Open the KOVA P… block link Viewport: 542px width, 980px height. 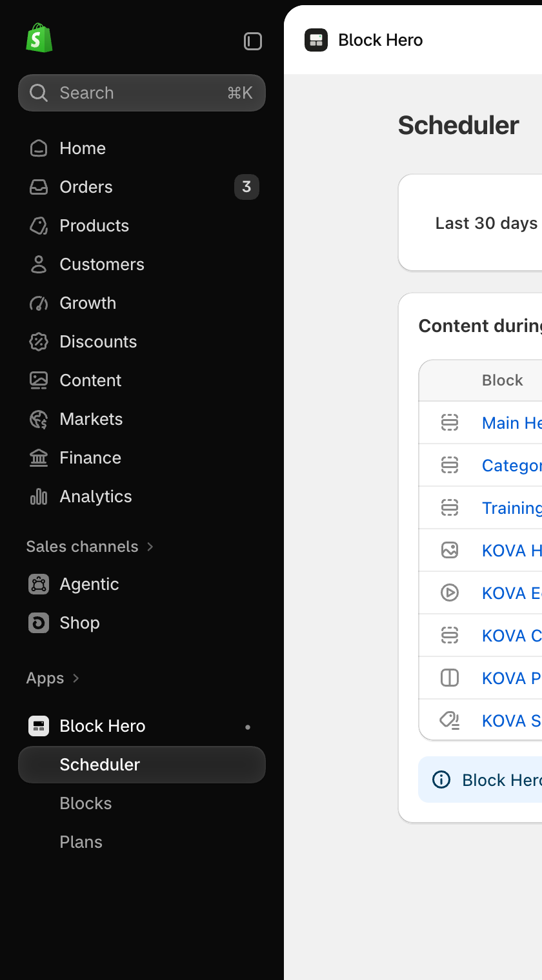(512, 678)
